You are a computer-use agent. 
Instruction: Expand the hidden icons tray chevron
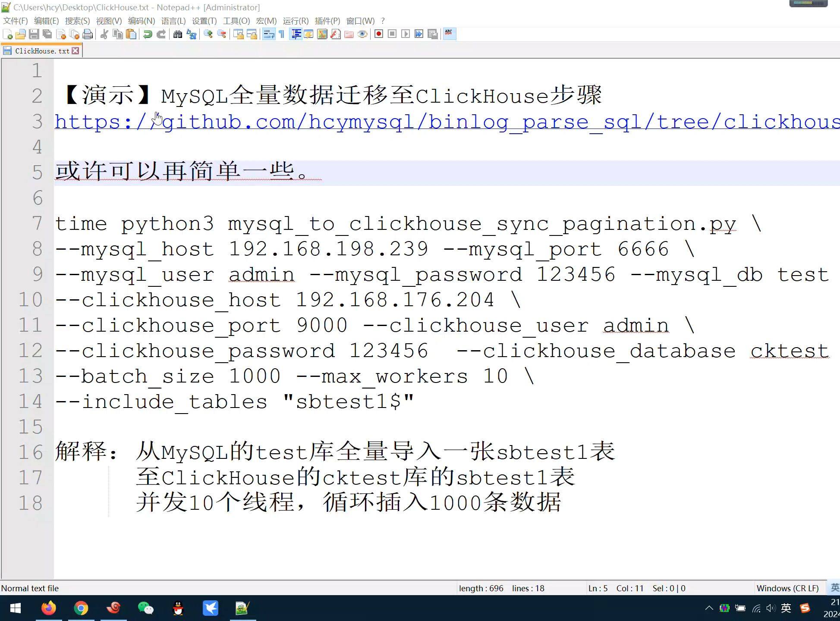pos(709,608)
